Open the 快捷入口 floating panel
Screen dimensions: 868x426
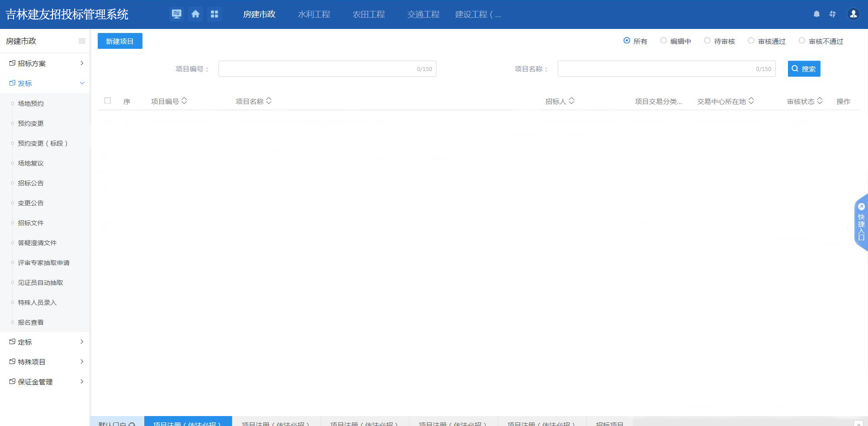click(861, 222)
